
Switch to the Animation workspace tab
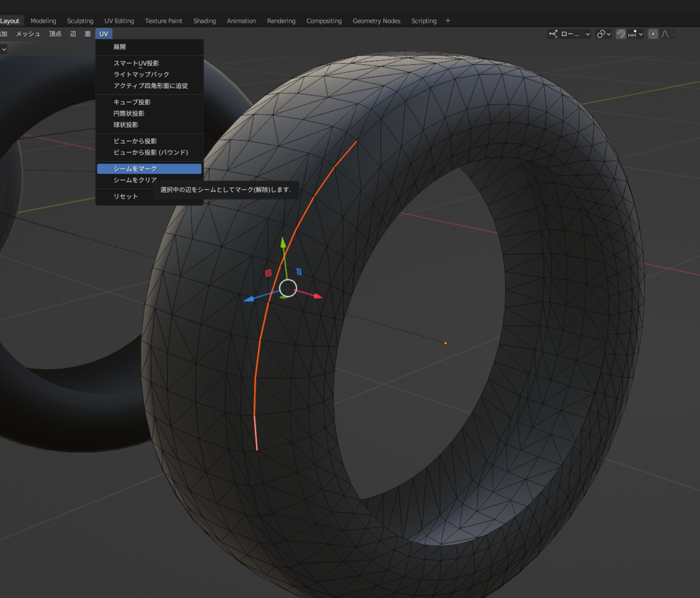pos(242,20)
